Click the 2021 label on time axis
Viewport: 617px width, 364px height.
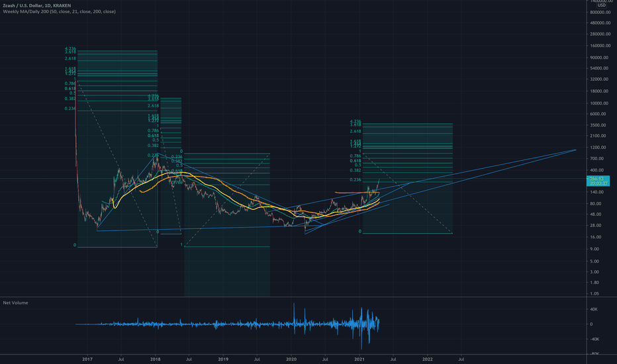click(359, 359)
